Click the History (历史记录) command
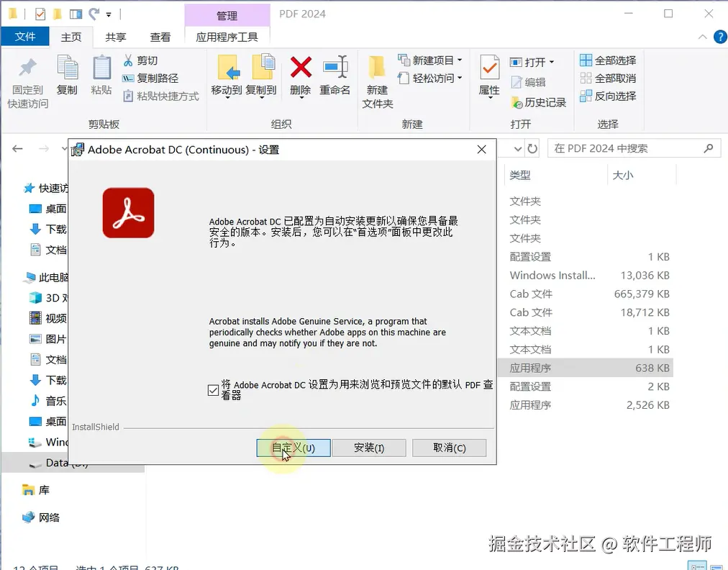 pos(538,102)
